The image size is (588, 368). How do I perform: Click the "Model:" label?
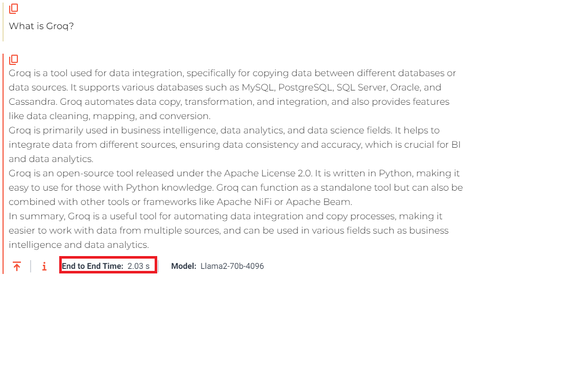[x=184, y=266]
